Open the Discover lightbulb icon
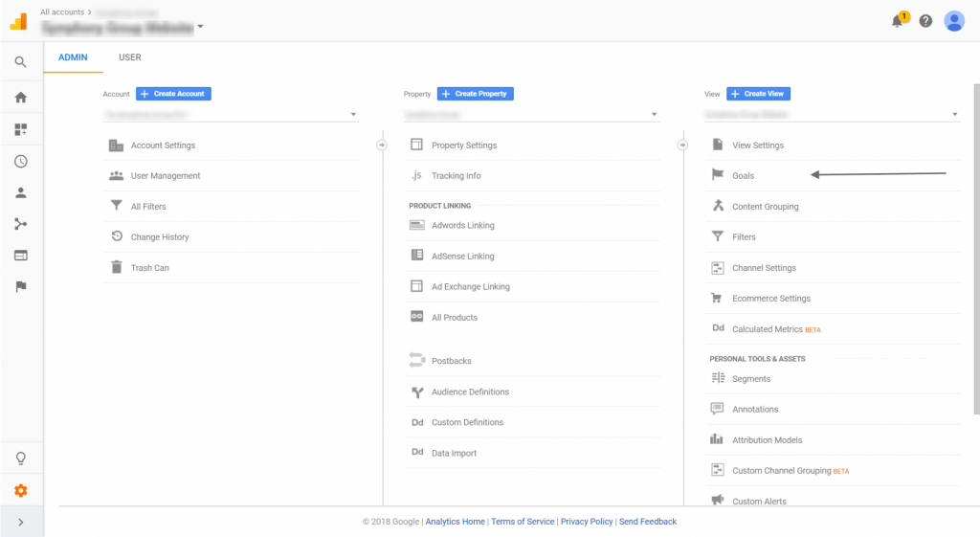The height and width of the screenshot is (537, 980). pyautogui.click(x=20, y=459)
